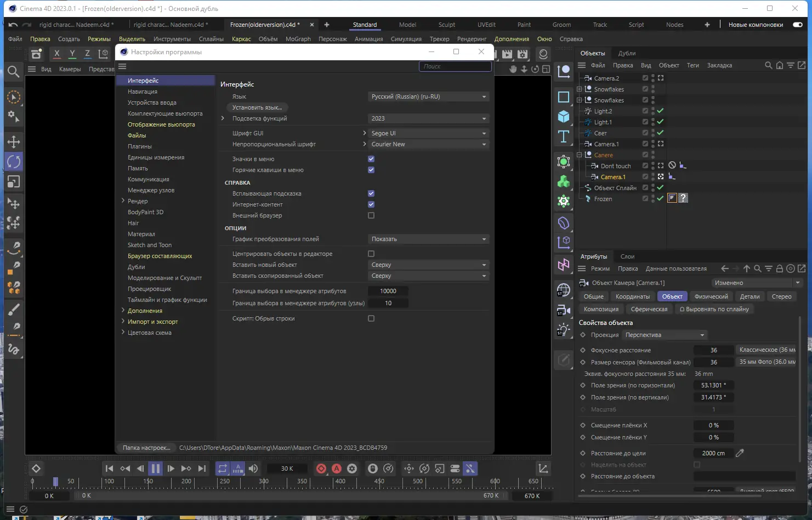The image size is (812, 520).
Task: Toggle timeline sound speaker icon
Action: 253,468
